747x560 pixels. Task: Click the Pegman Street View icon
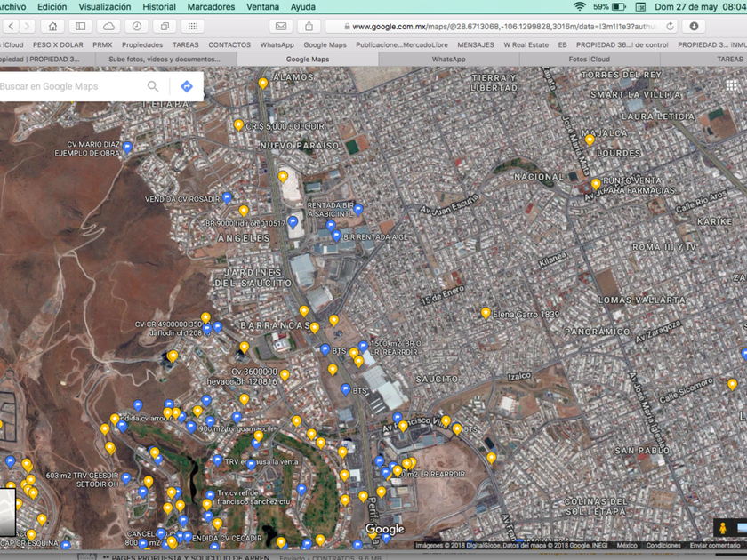(723, 529)
